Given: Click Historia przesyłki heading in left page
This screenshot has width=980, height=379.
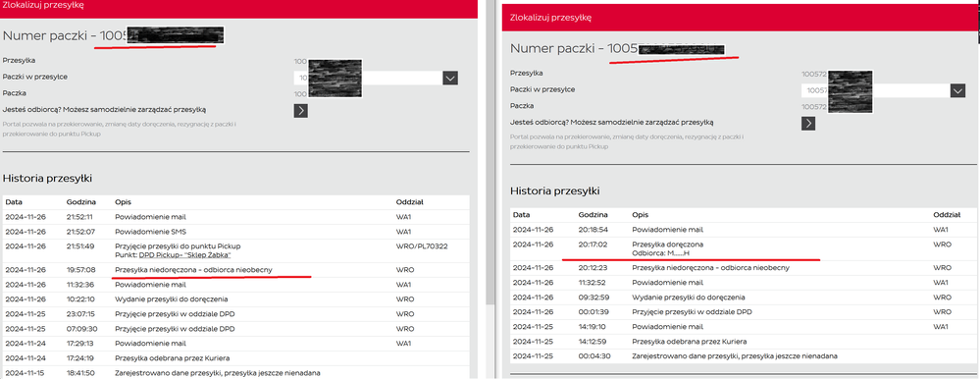Looking at the screenshot, I should pos(47,179).
